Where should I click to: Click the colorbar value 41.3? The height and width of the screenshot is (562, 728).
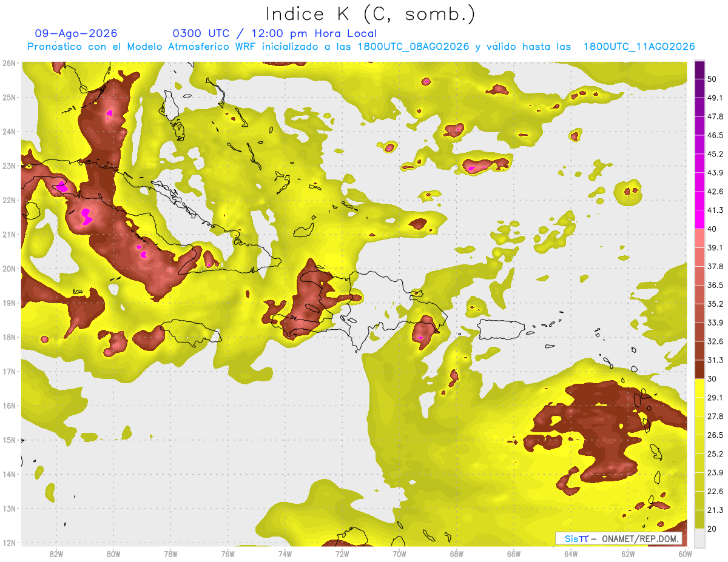coord(715,211)
